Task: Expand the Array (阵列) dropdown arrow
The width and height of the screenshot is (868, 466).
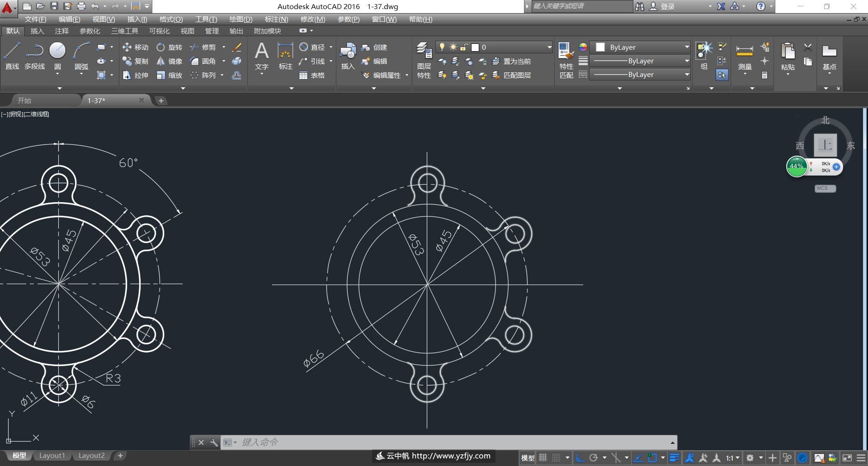Action: (x=222, y=75)
